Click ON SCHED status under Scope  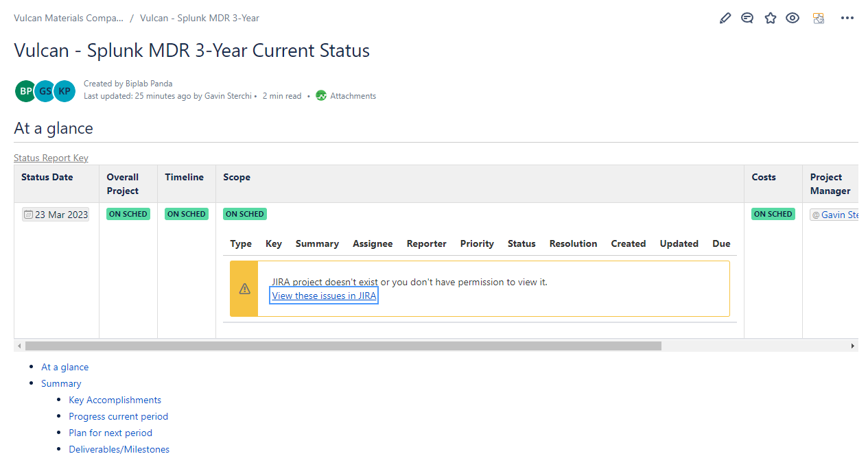(x=245, y=214)
